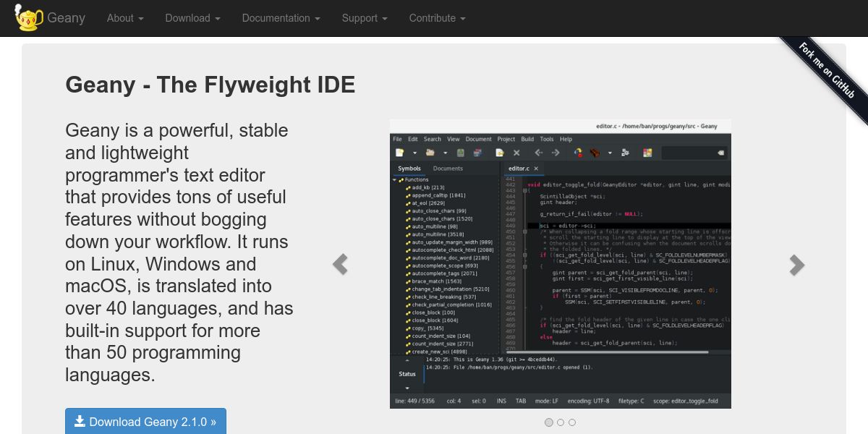Click Project menu in the Geany screenshot

coord(506,139)
